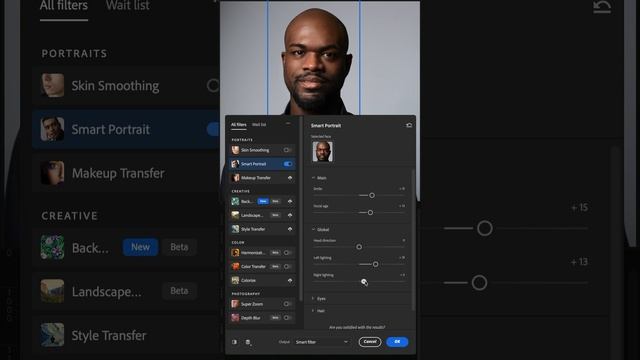Click the Super Zoom filter thumbnail icon
This screenshot has width=640, height=360.
pyautogui.click(x=236, y=304)
